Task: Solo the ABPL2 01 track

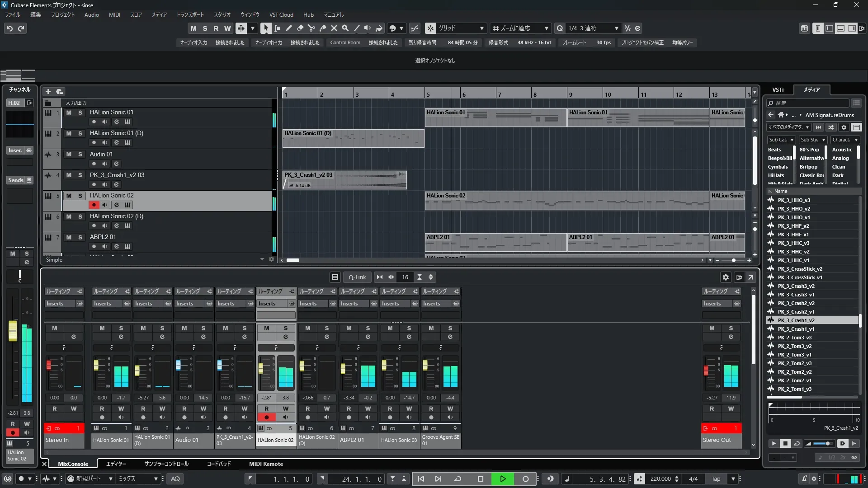Action: [80, 237]
